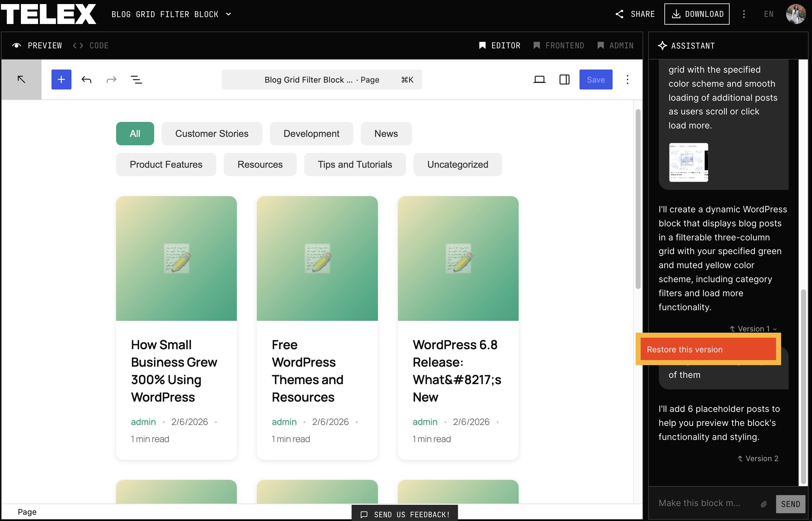Click the laptop device preview icon
Image resolution: width=812 pixels, height=521 pixels.
tap(539, 80)
